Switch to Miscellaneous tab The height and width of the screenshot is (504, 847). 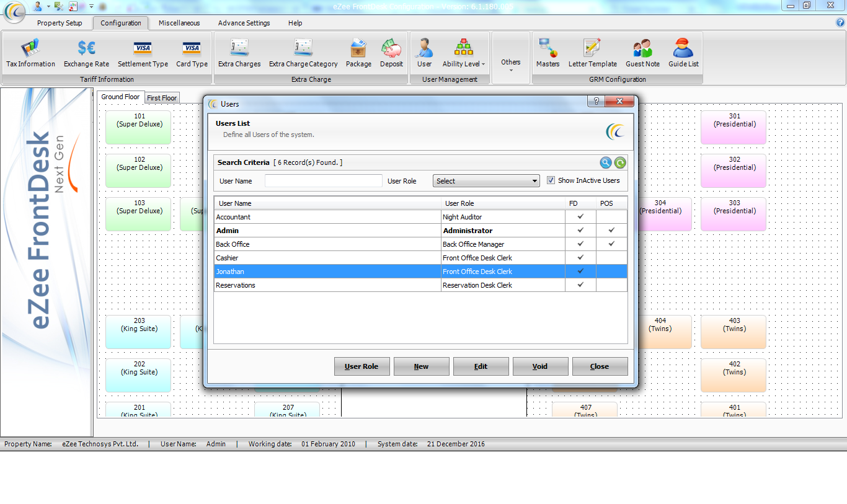tap(179, 23)
